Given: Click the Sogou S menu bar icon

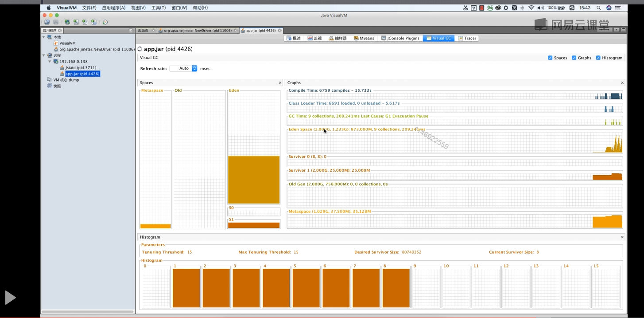Looking at the screenshot, I should [572, 8].
